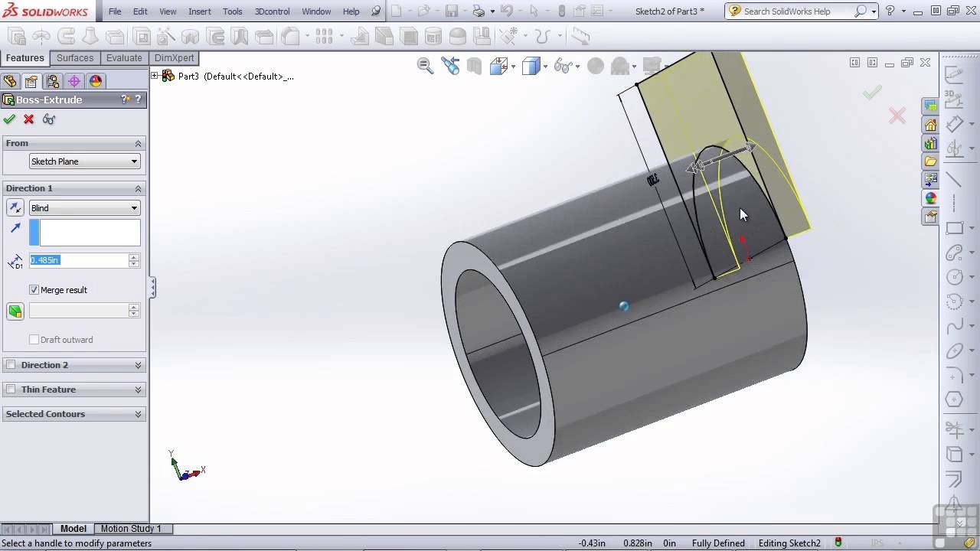
Task: Open the 3Dcontrol menu
Action: [x=273, y=11]
